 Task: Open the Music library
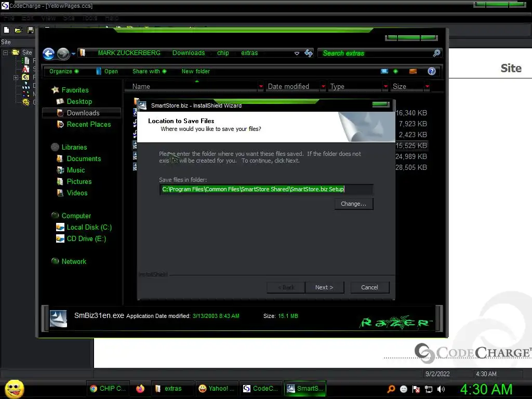[x=76, y=170]
